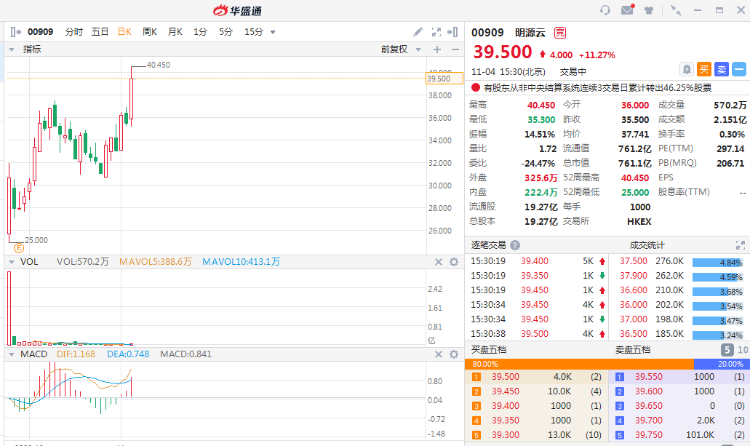Expand chart to fullscreen view
The height and width of the screenshot is (446, 750).
[437, 32]
